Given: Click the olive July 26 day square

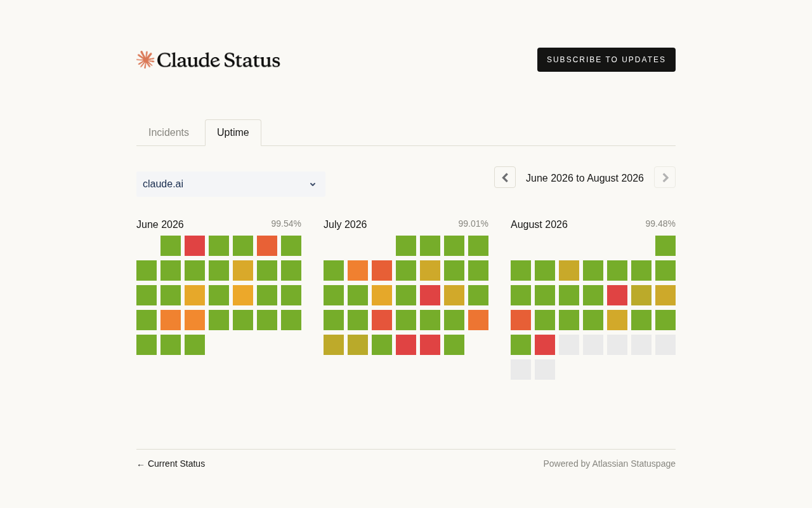Looking at the screenshot, I should [334, 345].
